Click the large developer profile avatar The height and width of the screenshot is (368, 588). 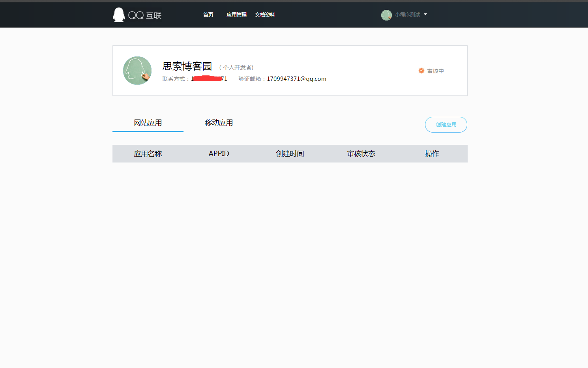[x=137, y=71]
